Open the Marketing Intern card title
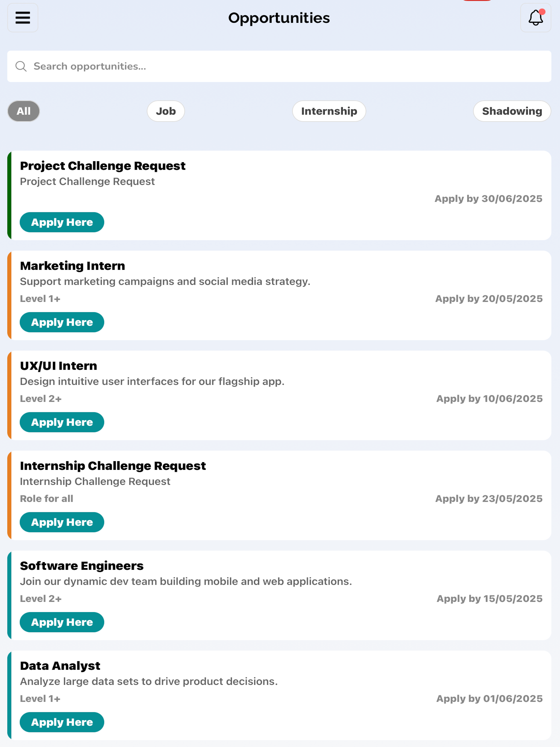Screen dimensions: 560x747 pyautogui.click(x=72, y=266)
